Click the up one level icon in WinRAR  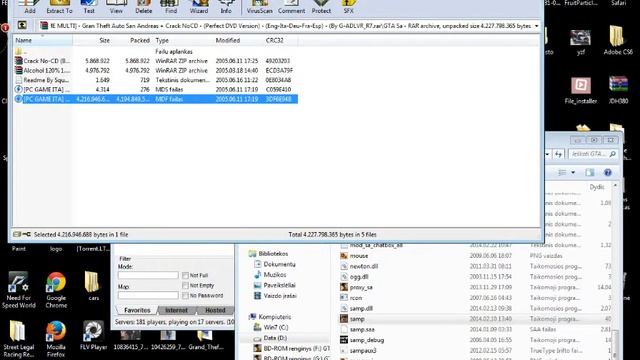click(x=22, y=26)
